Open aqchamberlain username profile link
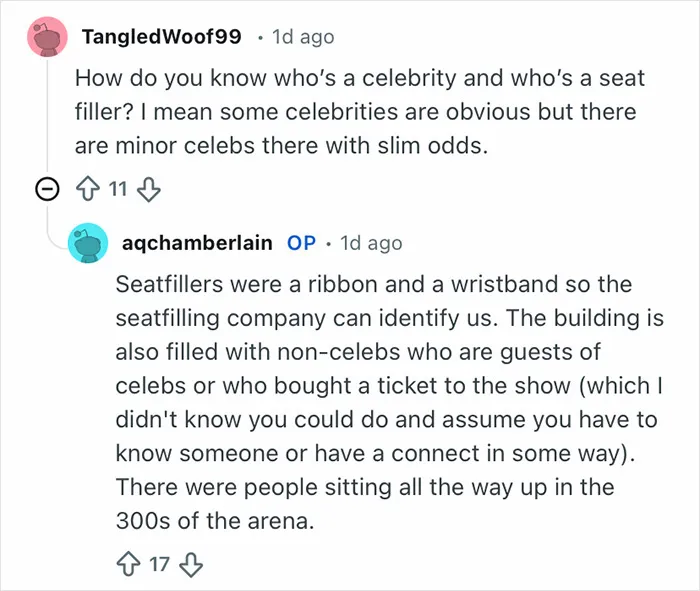The width and height of the screenshot is (700, 591). point(197,243)
